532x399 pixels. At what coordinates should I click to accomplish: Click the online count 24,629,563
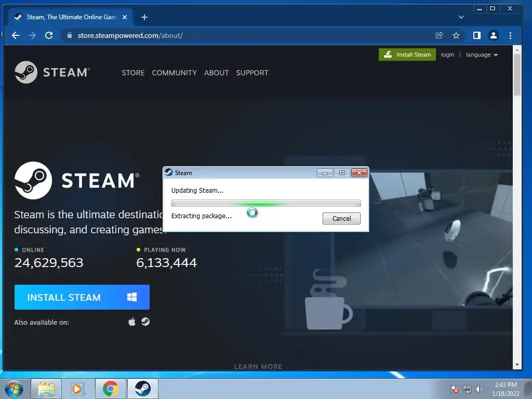point(49,262)
